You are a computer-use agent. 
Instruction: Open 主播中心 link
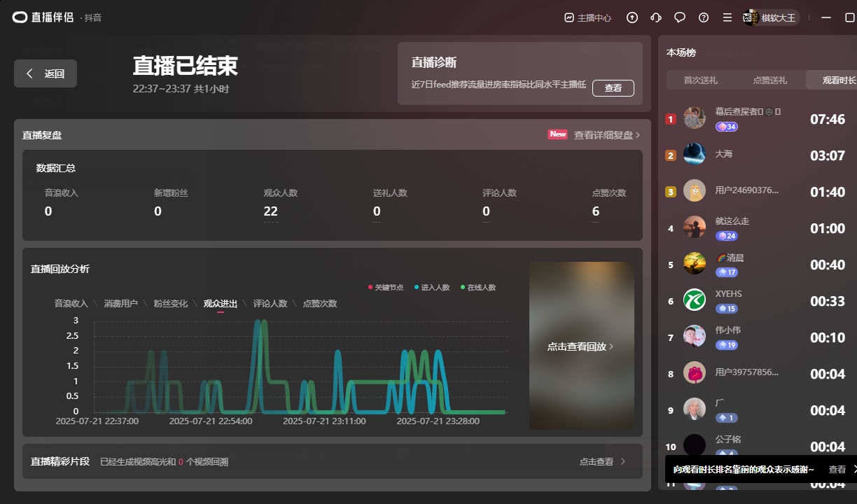pos(588,18)
